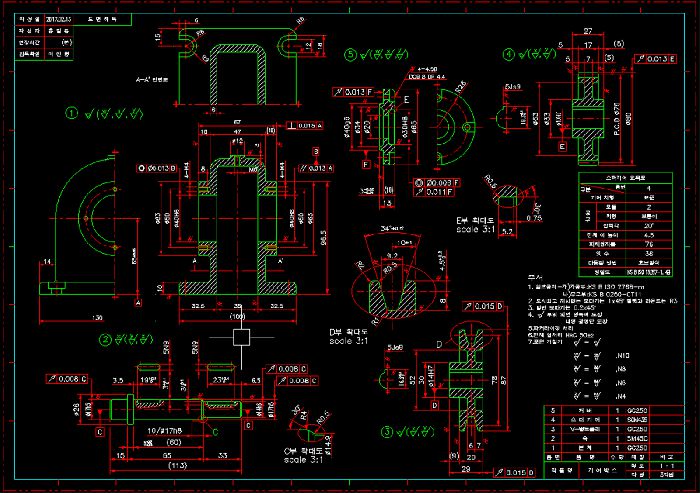Select the circled number 2 shaft balloon
The image size is (700, 493).
104,339
